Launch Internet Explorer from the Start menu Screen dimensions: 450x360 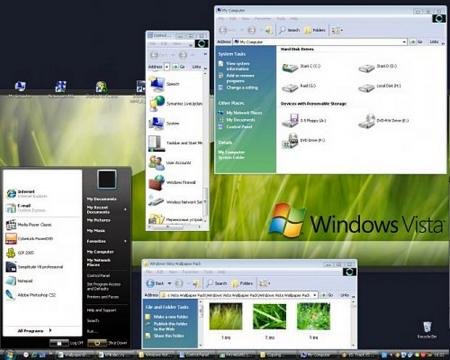coord(27,194)
